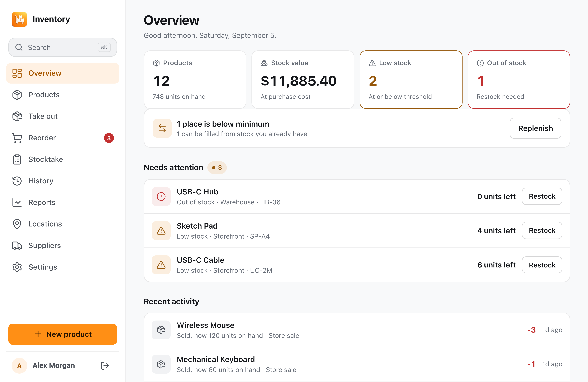Click the warning triangle icon for Sketch Pad
This screenshot has height=382, width=588.
click(x=161, y=231)
